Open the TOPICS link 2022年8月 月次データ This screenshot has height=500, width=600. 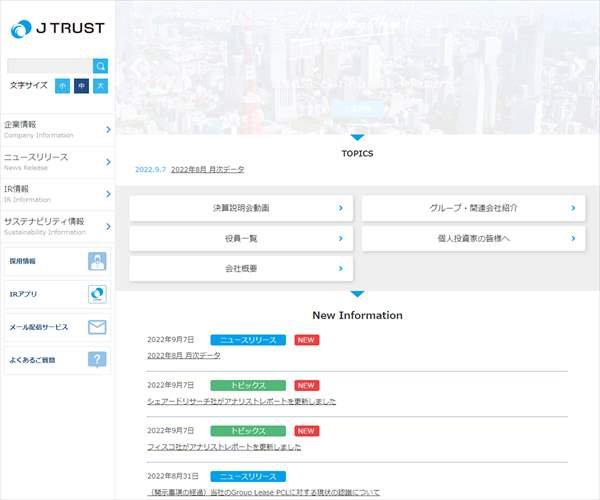(x=207, y=169)
